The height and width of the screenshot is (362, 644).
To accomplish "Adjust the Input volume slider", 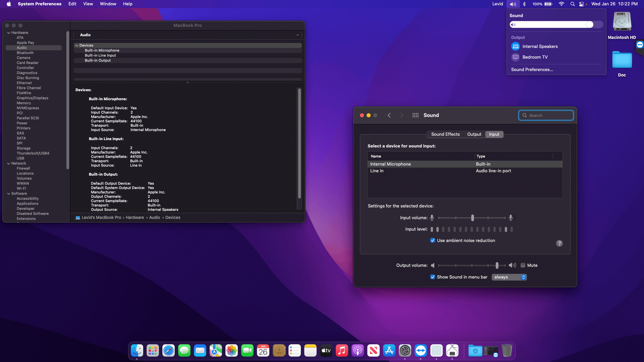I will pyautogui.click(x=472, y=218).
